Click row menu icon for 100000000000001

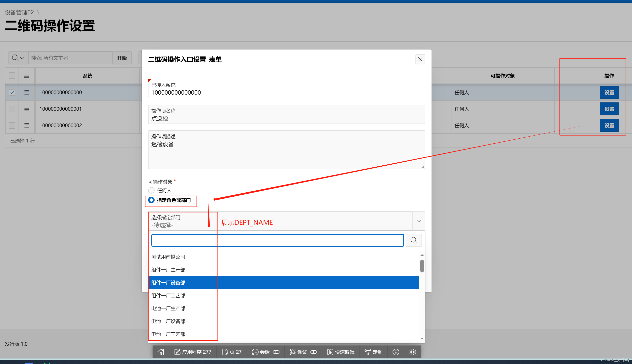click(x=27, y=109)
